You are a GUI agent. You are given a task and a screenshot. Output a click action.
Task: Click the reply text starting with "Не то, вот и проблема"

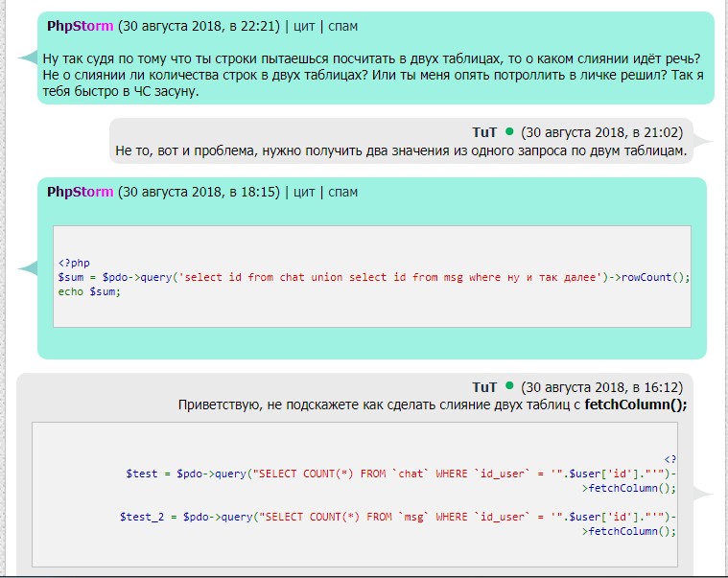click(x=401, y=150)
